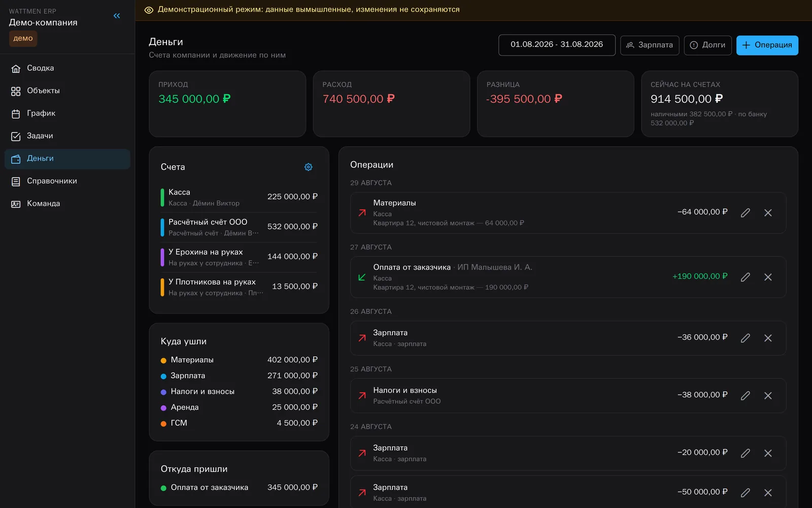Click the ГСМ expense category

click(239, 423)
